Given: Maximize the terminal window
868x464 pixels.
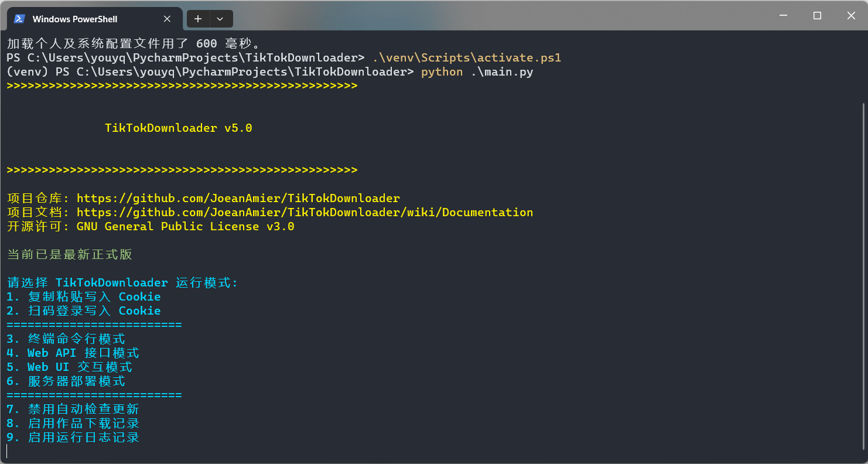Looking at the screenshot, I should [x=818, y=16].
